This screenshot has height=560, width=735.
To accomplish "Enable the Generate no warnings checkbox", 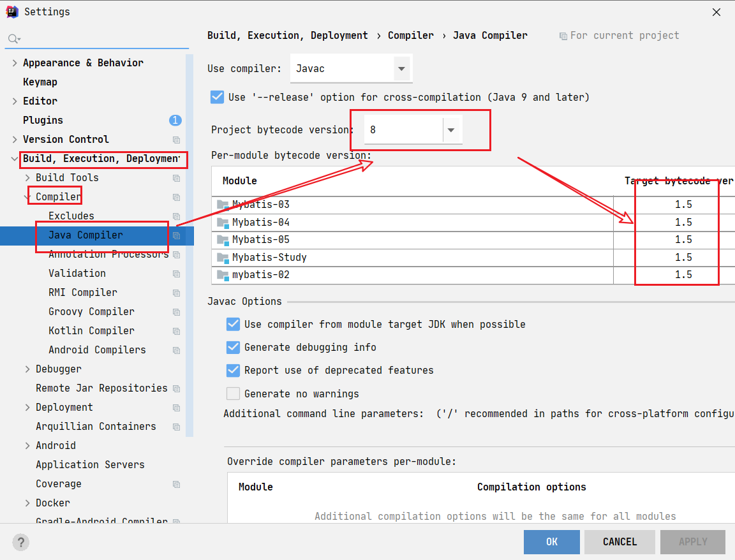I will [234, 394].
